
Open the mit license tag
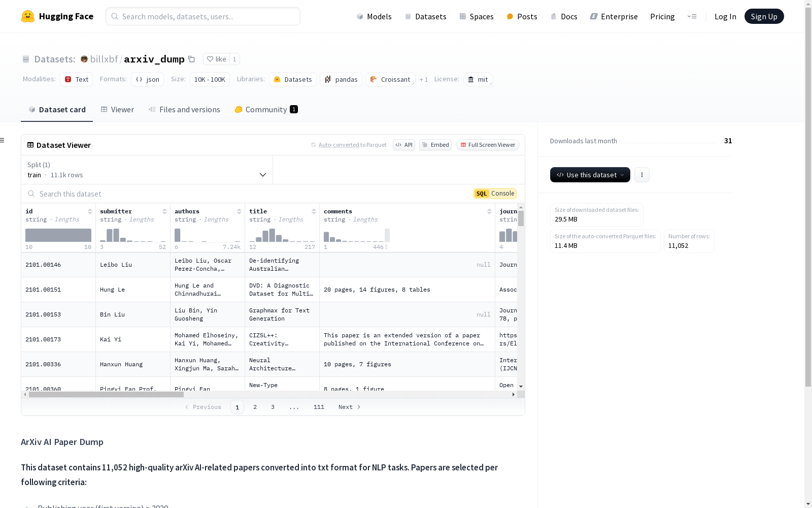(x=478, y=79)
